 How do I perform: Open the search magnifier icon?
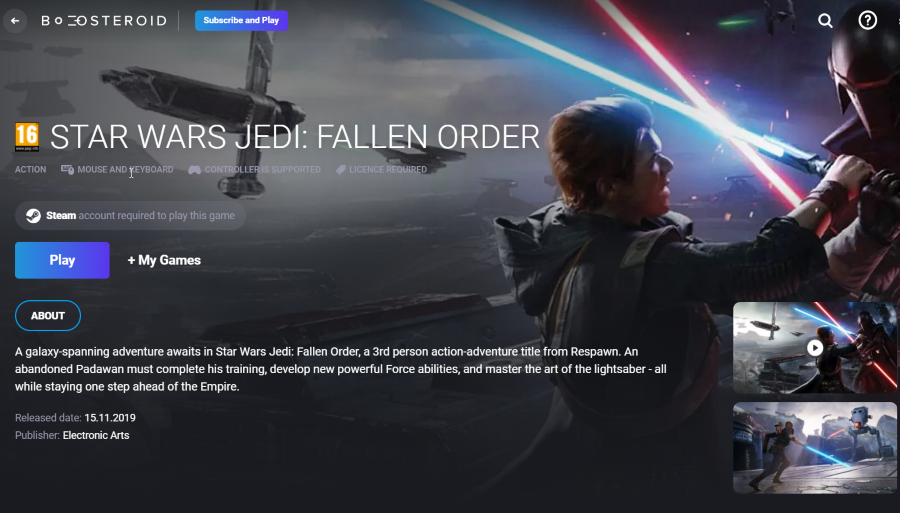825,21
